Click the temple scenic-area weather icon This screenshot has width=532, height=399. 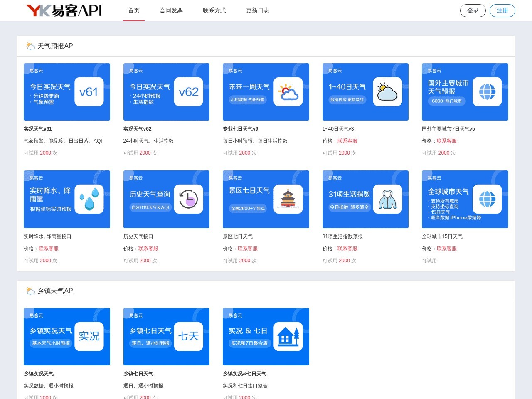(288, 199)
